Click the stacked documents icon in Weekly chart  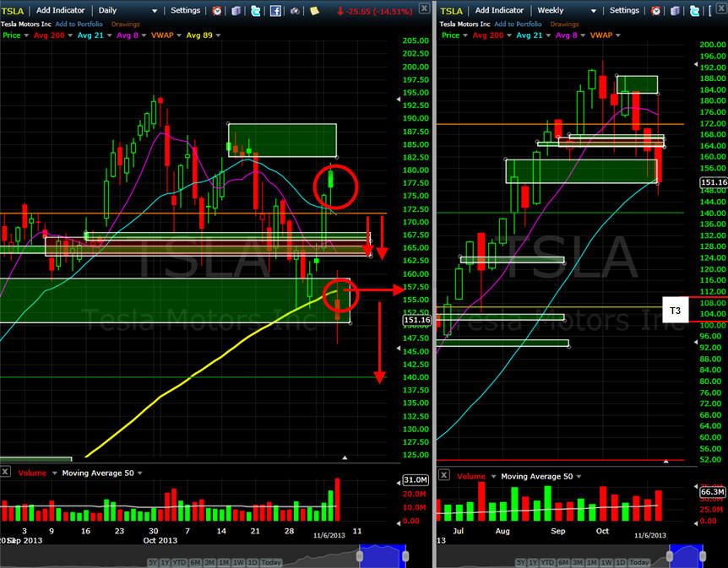[x=675, y=10]
